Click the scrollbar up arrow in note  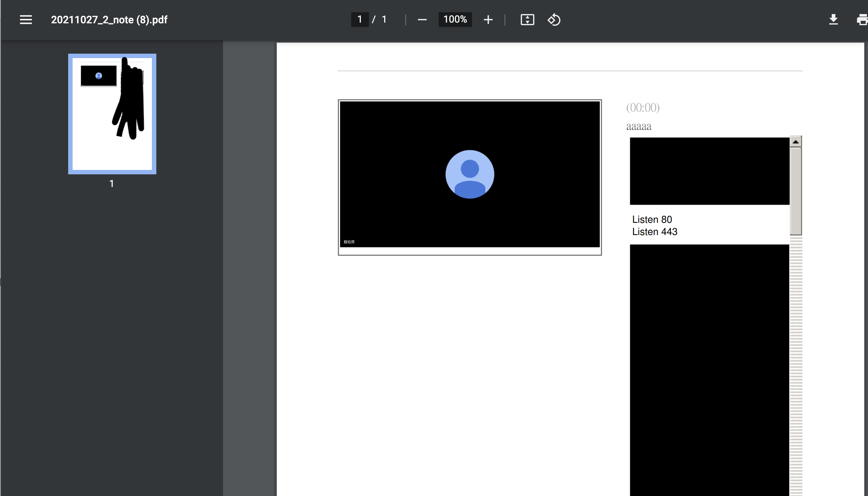[796, 142]
